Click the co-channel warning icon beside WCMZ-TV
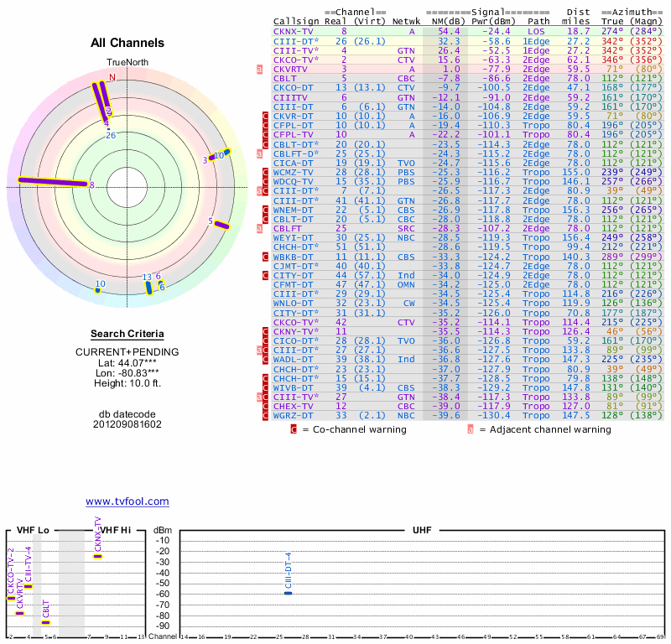 [x=266, y=172]
